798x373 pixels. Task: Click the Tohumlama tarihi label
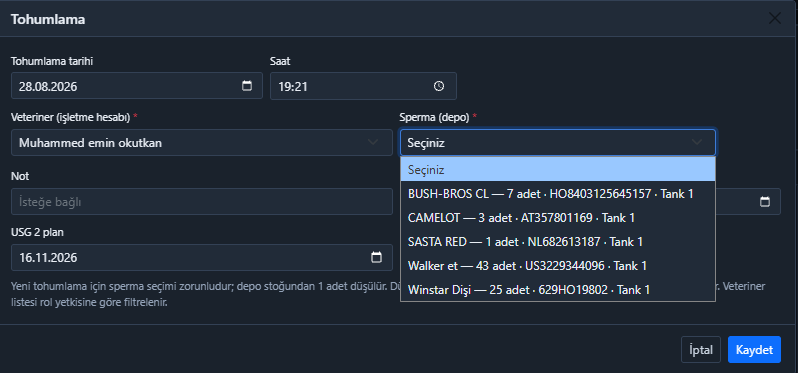tap(52, 61)
